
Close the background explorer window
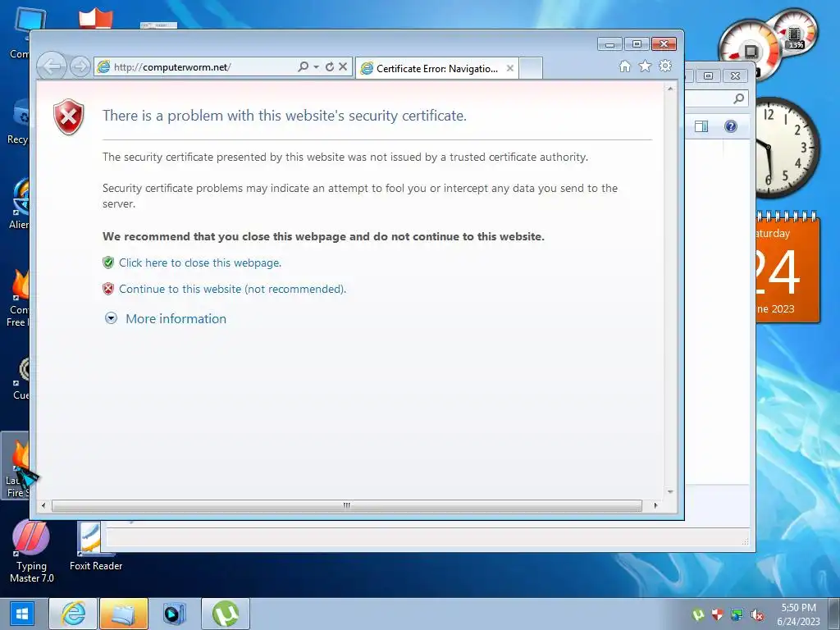tap(736, 76)
